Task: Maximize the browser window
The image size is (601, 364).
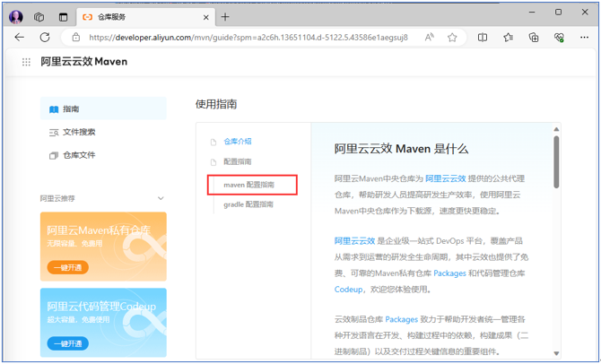Action: pos(559,12)
